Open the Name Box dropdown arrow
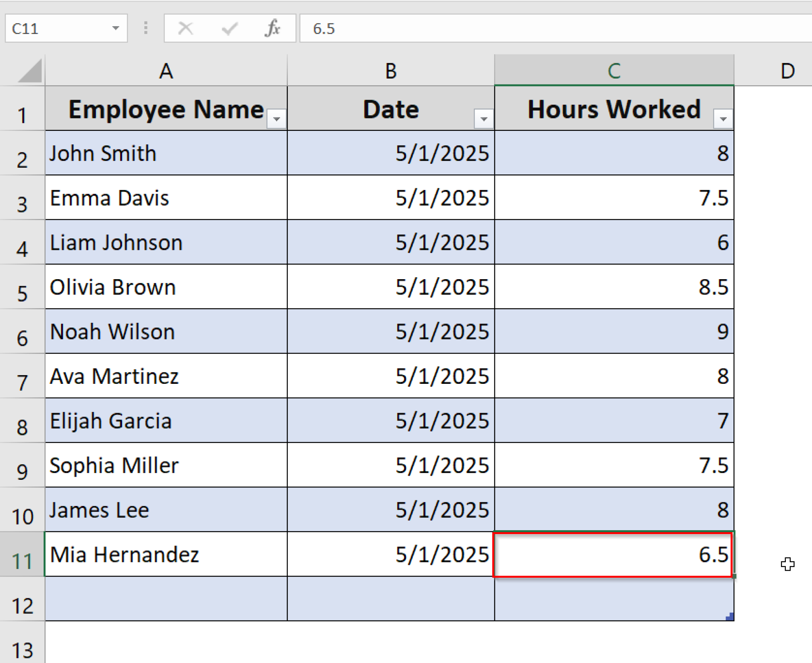 point(116,28)
